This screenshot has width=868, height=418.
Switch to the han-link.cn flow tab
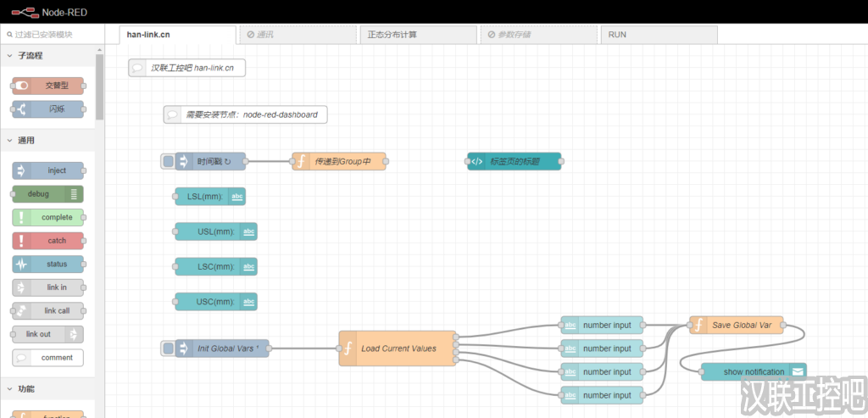click(x=178, y=34)
